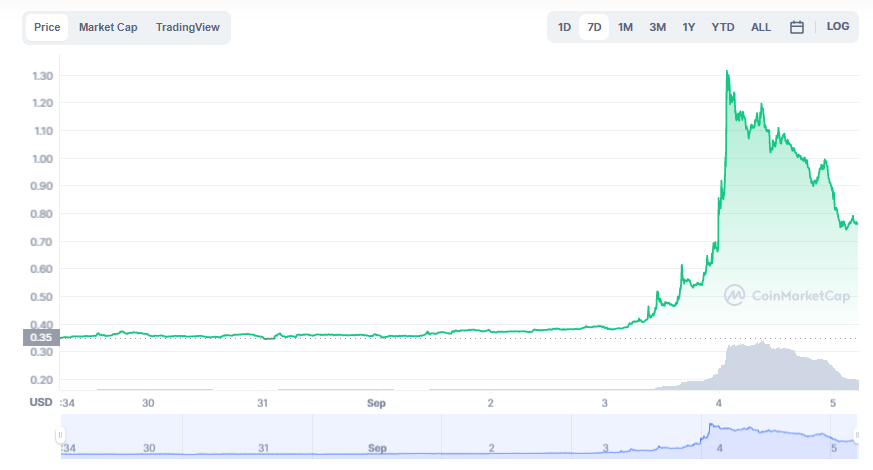Image resolution: width=873 pixels, height=470 pixels.
Task: Click the CoinMarketCap watermark logo
Action: click(787, 295)
